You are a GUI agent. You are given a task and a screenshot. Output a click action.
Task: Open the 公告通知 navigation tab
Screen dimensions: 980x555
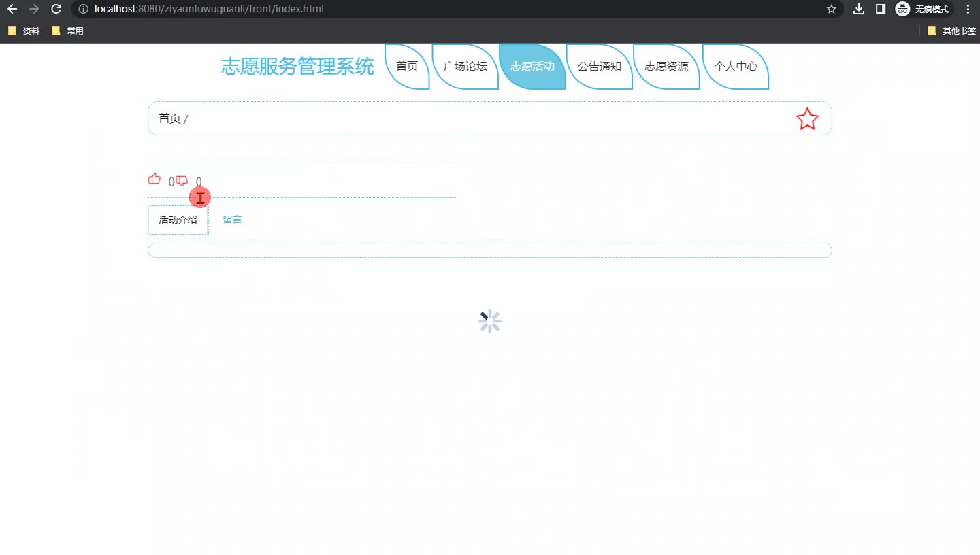(x=600, y=67)
